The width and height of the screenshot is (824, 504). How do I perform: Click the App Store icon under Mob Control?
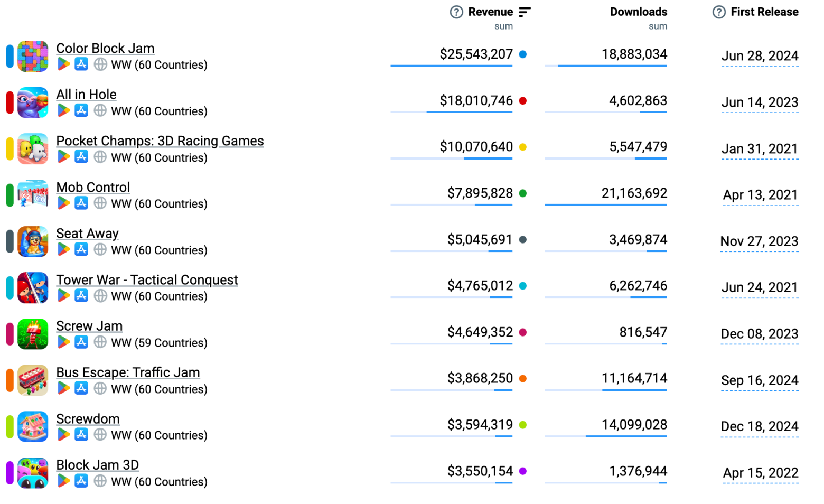click(x=81, y=203)
